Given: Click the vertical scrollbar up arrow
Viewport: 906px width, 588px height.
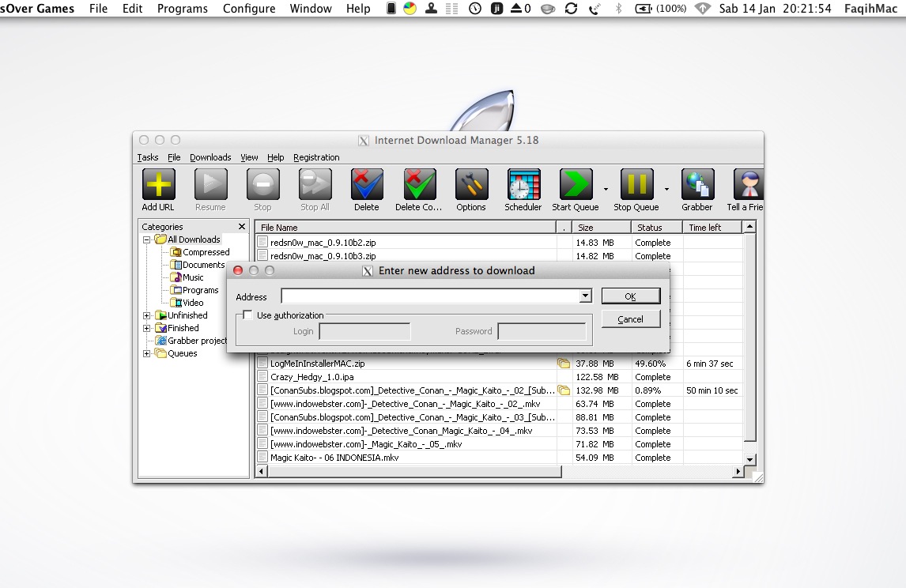Looking at the screenshot, I should tap(750, 226).
